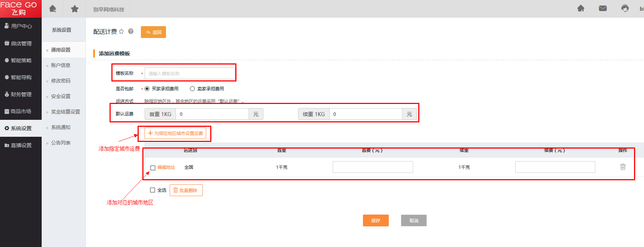Click the question mark help icon
Image resolution: width=644 pixels, height=247 pixels.
[131, 31]
